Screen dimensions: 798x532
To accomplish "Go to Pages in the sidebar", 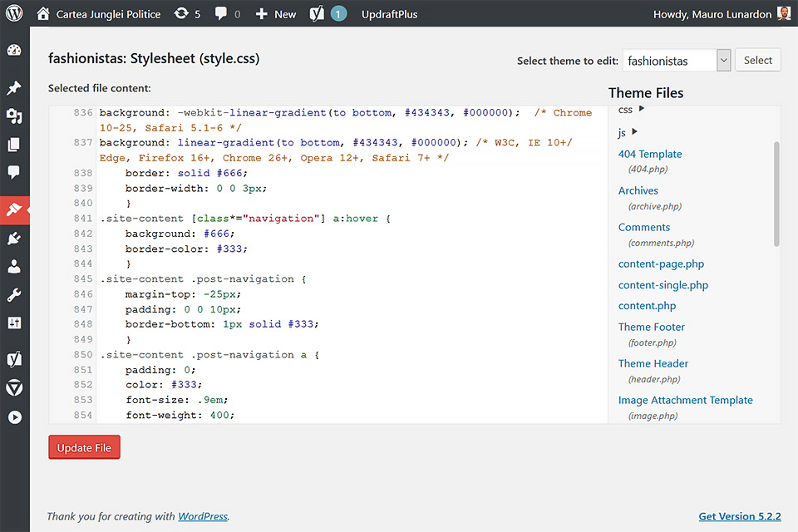I will click(x=14, y=145).
